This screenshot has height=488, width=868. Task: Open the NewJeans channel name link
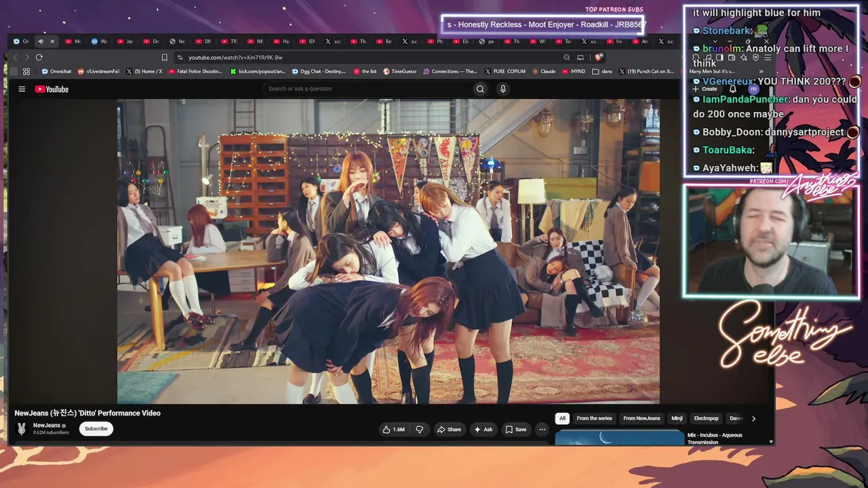(47, 426)
